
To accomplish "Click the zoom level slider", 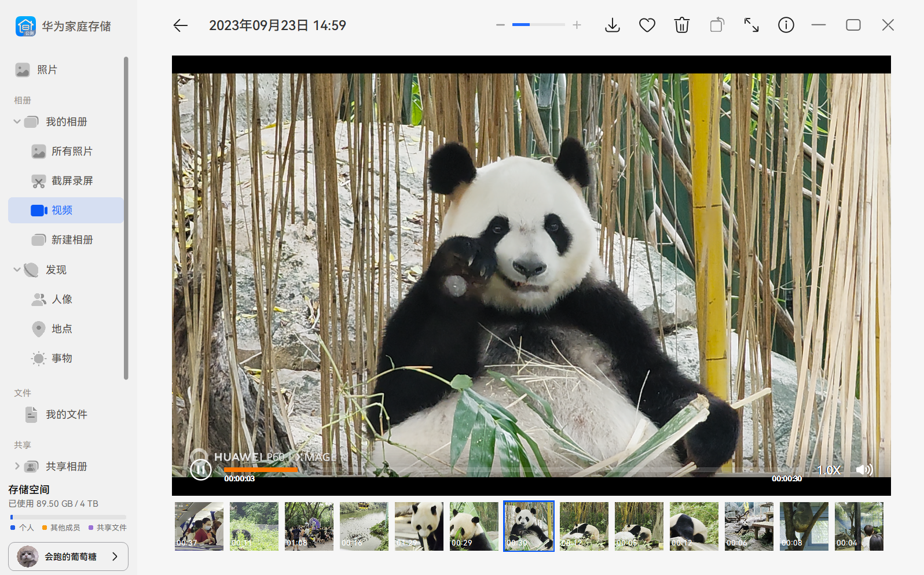I will [x=538, y=25].
